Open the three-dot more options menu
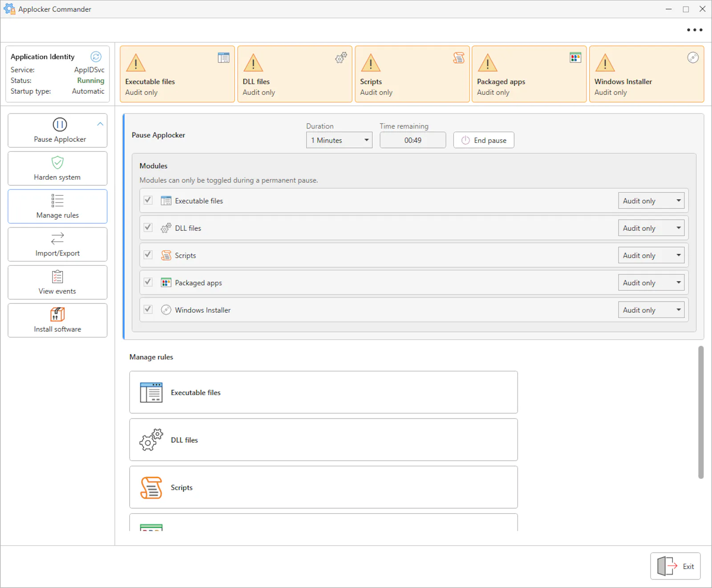This screenshot has width=712, height=588. click(694, 30)
